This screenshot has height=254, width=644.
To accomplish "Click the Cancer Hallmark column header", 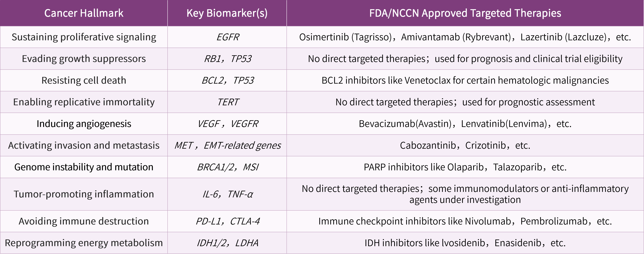I will pos(84,13).
